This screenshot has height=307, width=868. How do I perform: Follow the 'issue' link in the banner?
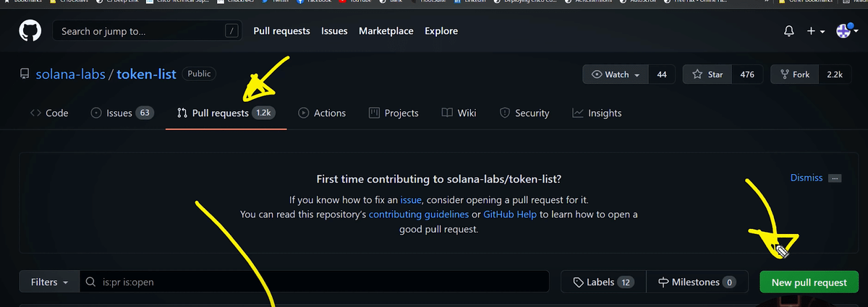click(409, 199)
